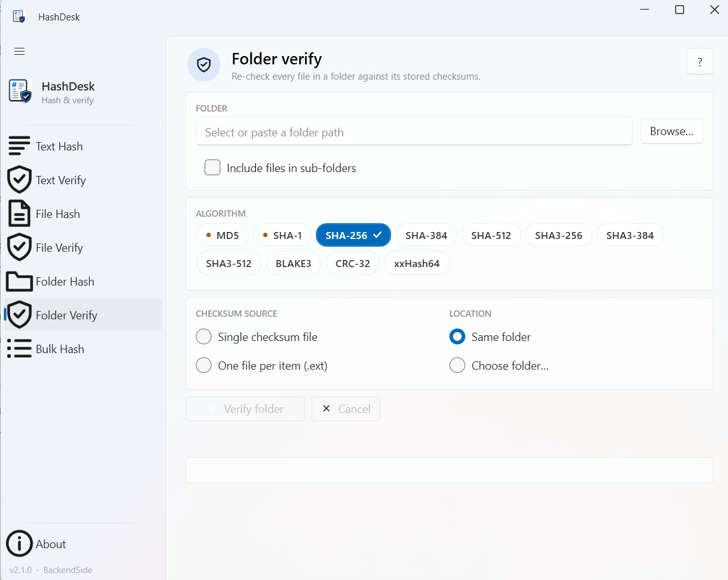Open File Verify shield icon
Image resolution: width=728 pixels, height=580 pixels.
click(19, 247)
